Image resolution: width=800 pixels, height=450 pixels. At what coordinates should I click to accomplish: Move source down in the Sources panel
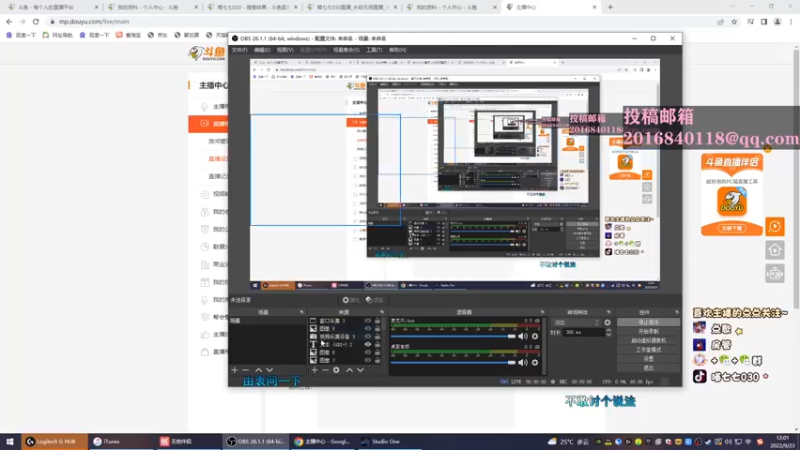coord(360,370)
